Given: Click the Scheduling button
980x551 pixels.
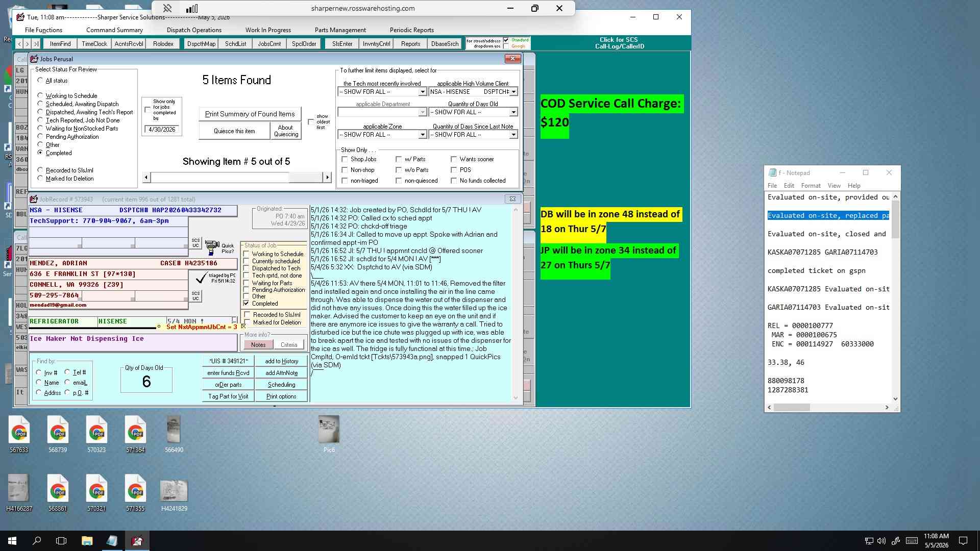Looking at the screenshot, I should click(x=282, y=385).
